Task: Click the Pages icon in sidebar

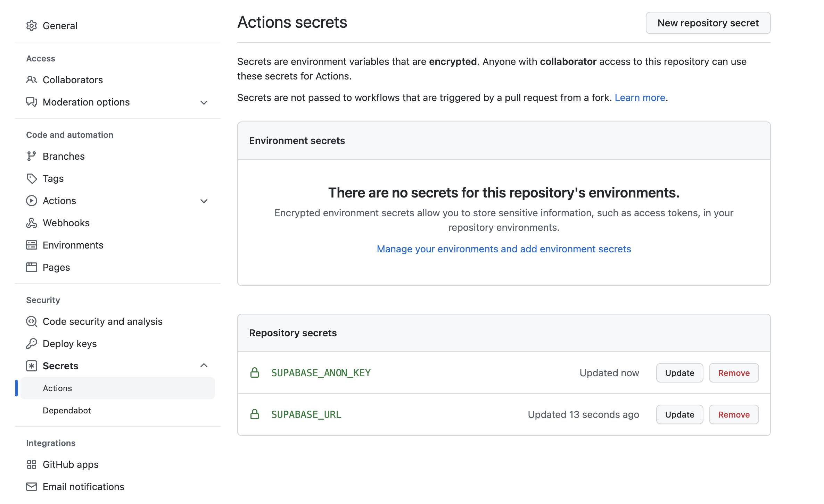Action: pyautogui.click(x=32, y=267)
